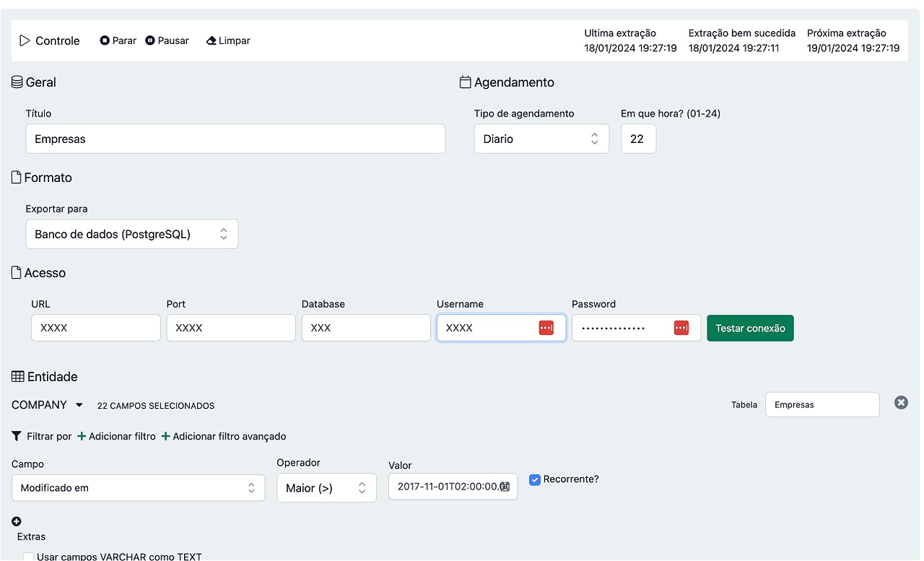This screenshot has height=561, width=924.
Task: Click the password manager icon in Username field
Action: [x=546, y=328]
